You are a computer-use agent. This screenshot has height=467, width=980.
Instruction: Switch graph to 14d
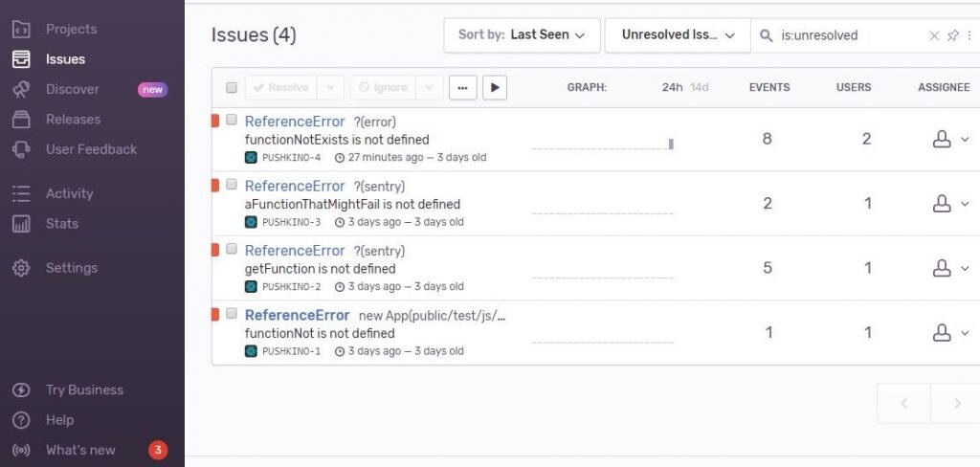[x=700, y=87]
